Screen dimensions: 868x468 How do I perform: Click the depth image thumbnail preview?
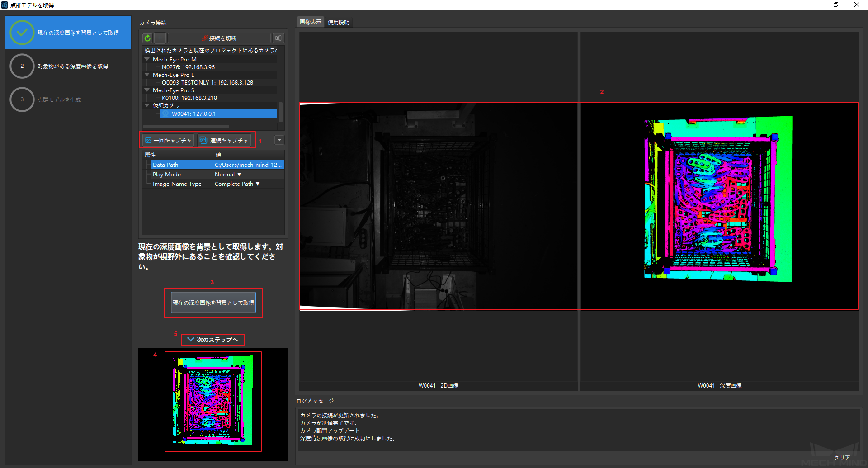(x=213, y=402)
